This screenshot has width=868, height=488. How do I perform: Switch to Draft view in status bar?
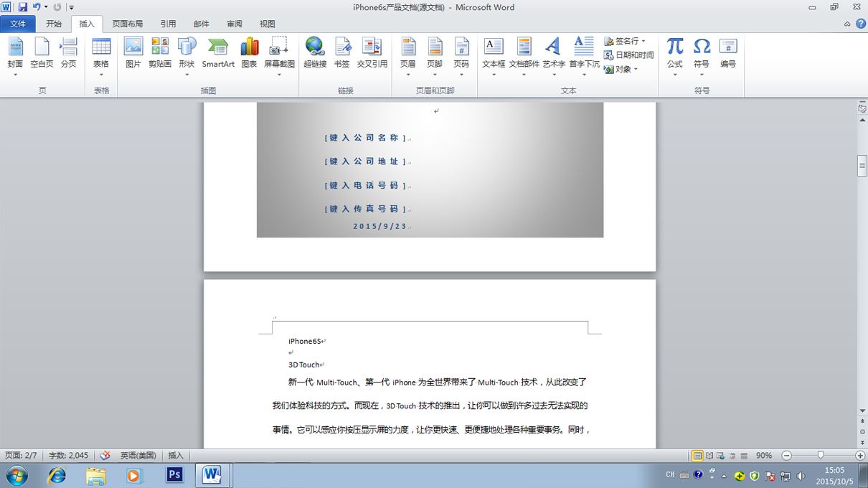coord(744,455)
